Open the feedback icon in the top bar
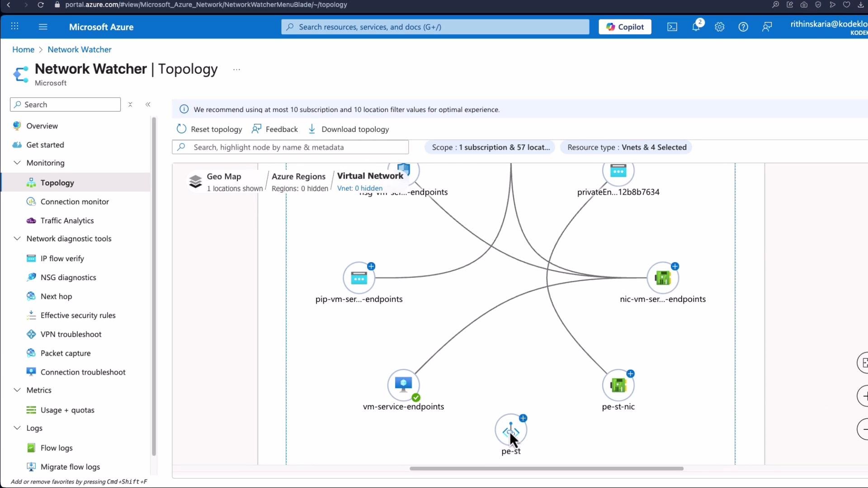The image size is (868, 488). pos(767,27)
